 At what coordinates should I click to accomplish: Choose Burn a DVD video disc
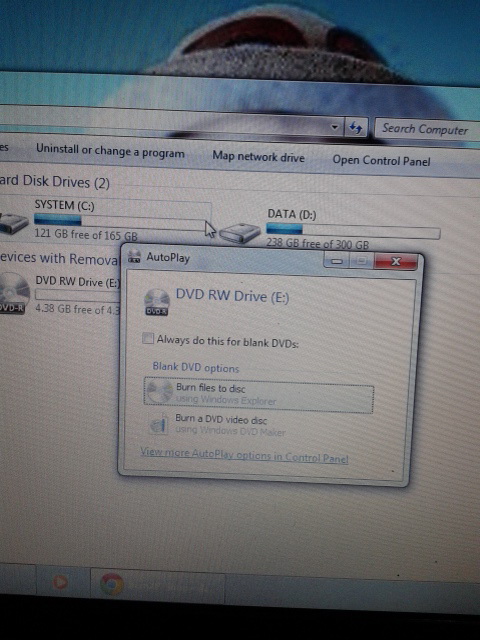click(221, 419)
